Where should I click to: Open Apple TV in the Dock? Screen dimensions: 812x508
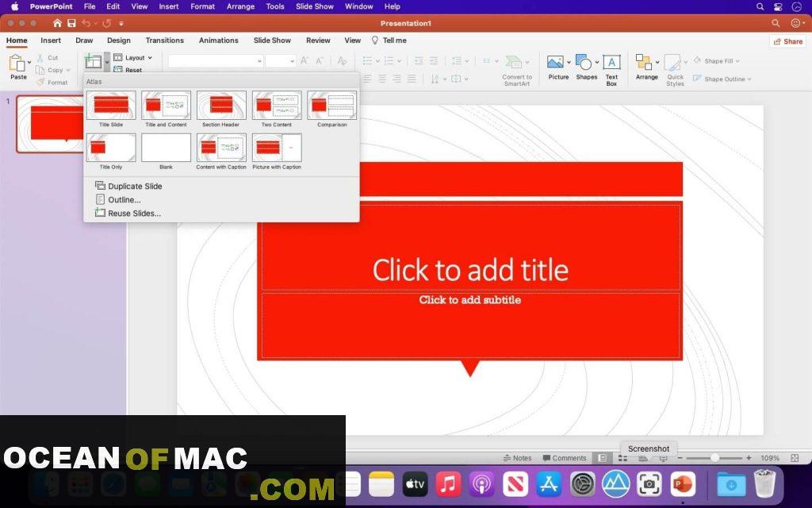click(415, 485)
